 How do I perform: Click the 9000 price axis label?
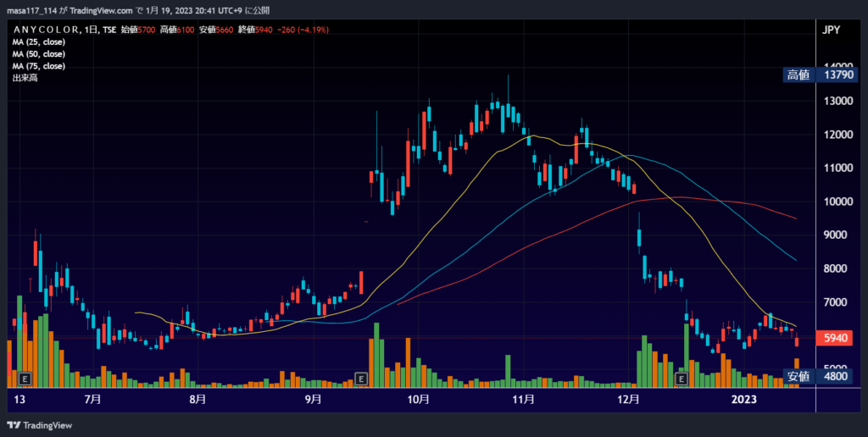[835, 235]
